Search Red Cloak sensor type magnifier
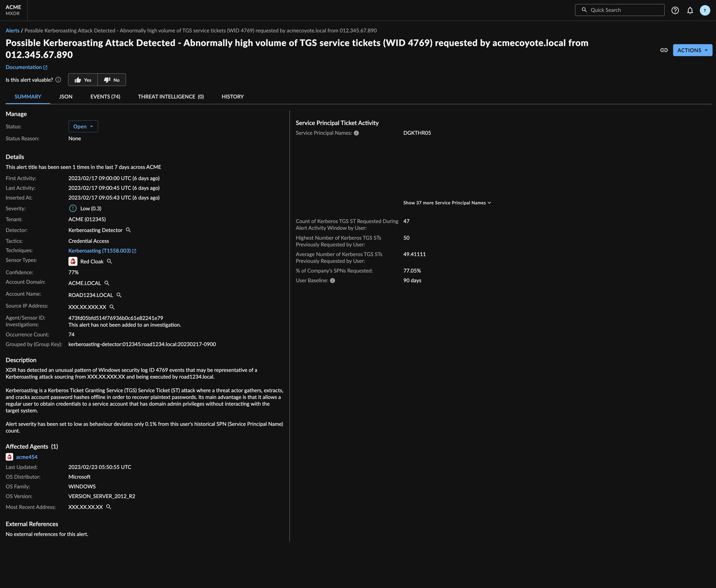Screen dimensions: 716x588 click(x=109, y=261)
